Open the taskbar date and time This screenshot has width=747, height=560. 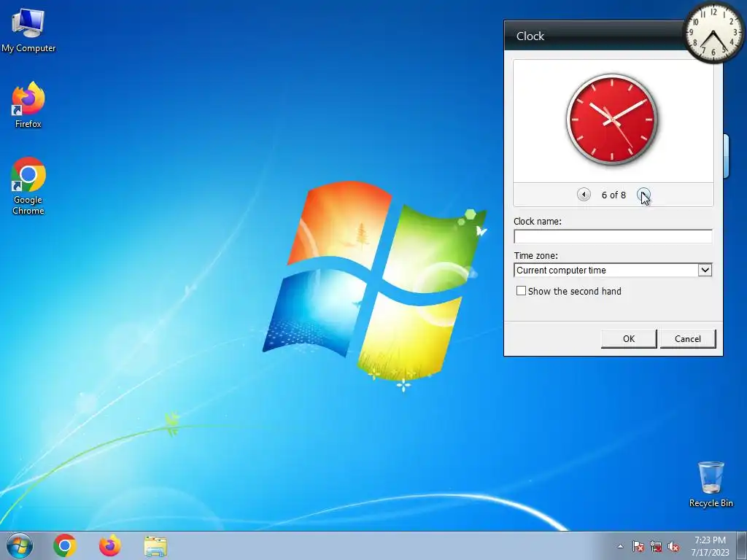coord(710,545)
